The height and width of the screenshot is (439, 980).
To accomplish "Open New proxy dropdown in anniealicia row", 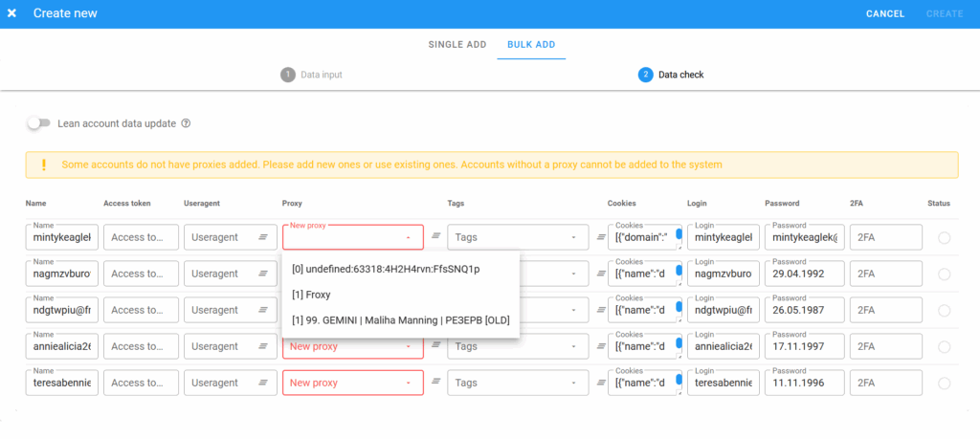I will tap(353, 346).
